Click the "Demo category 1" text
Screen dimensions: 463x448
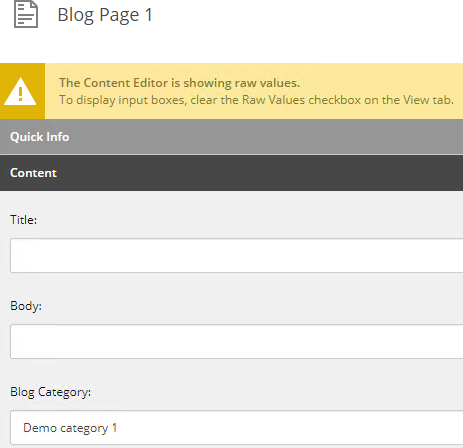tap(70, 428)
